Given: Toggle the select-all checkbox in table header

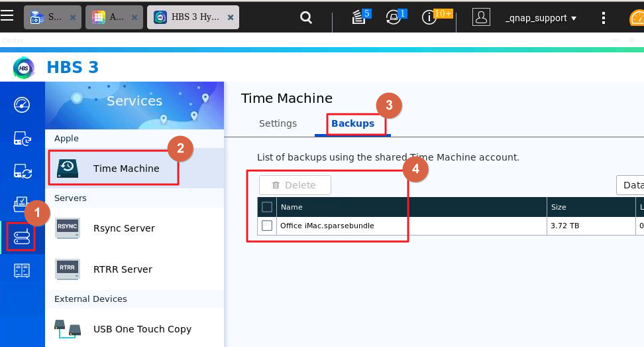Looking at the screenshot, I should tap(267, 207).
